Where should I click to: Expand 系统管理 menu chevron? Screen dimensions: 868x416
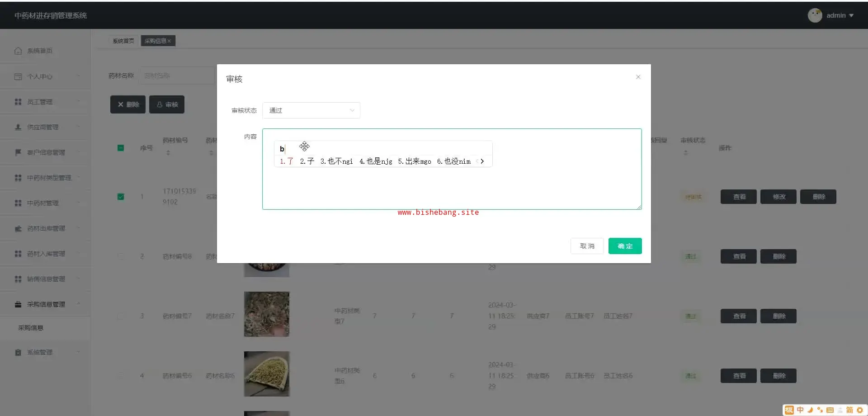[79, 352]
